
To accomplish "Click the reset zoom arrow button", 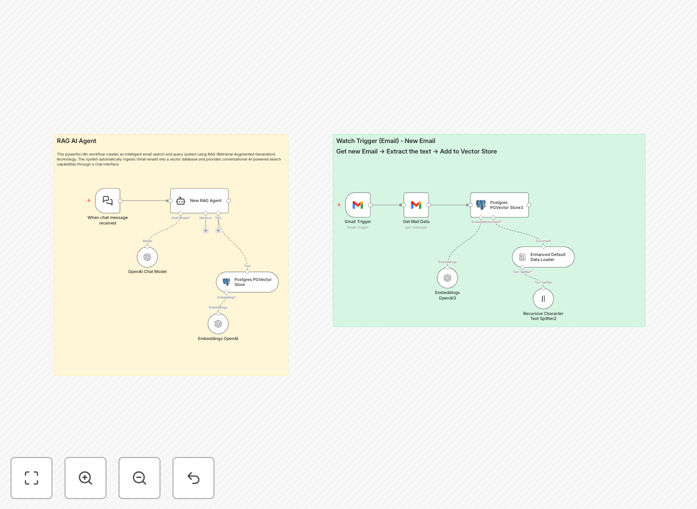I will pyautogui.click(x=193, y=478).
